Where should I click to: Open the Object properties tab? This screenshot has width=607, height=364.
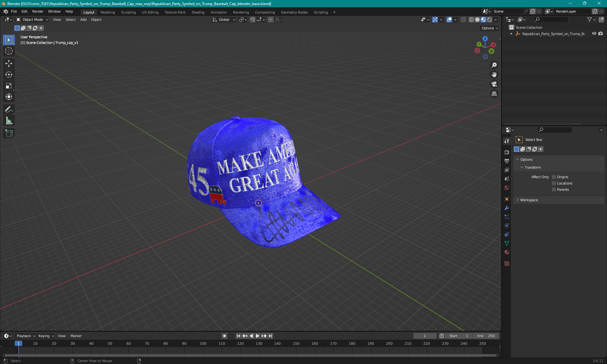(507, 199)
